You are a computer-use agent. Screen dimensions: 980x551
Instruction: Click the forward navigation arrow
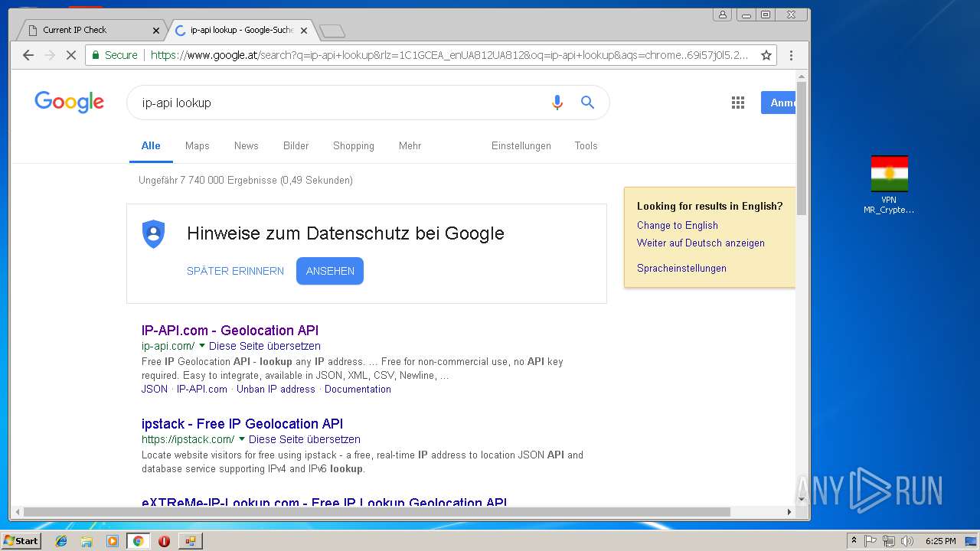coord(50,55)
